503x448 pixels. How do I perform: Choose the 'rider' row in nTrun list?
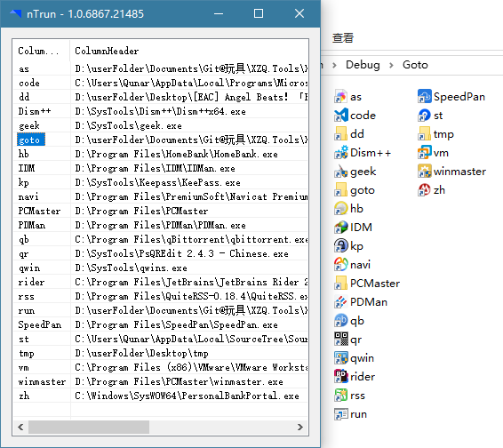(160, 282)
